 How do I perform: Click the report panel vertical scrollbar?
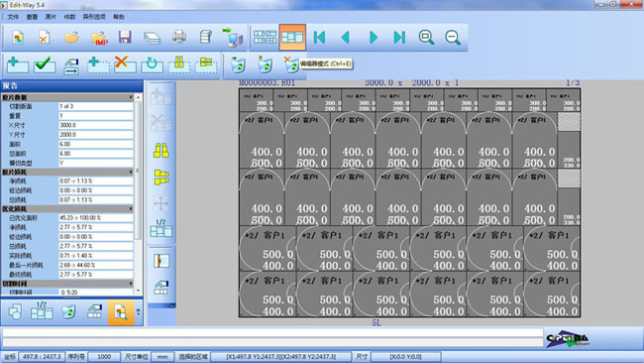coord(138,193)
